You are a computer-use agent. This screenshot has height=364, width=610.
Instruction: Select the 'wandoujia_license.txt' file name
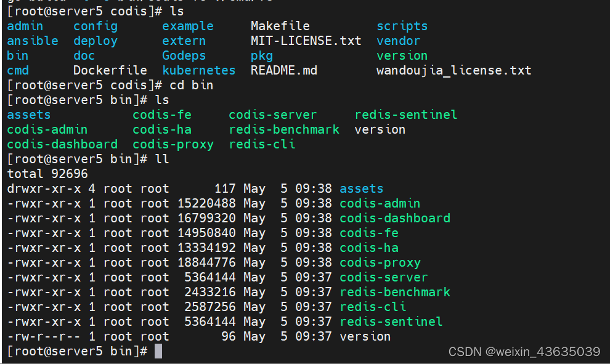pos(453,70)
